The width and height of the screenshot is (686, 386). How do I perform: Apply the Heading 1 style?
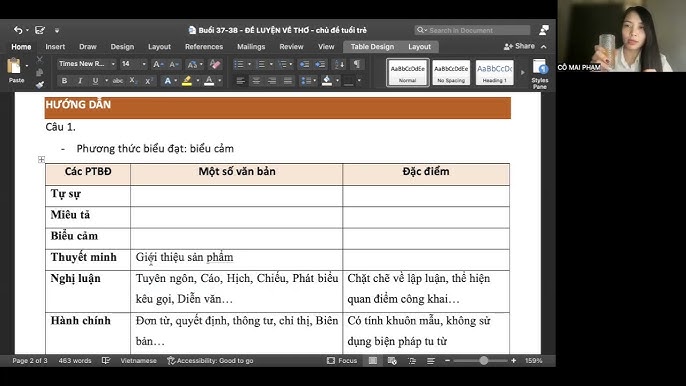494,73
